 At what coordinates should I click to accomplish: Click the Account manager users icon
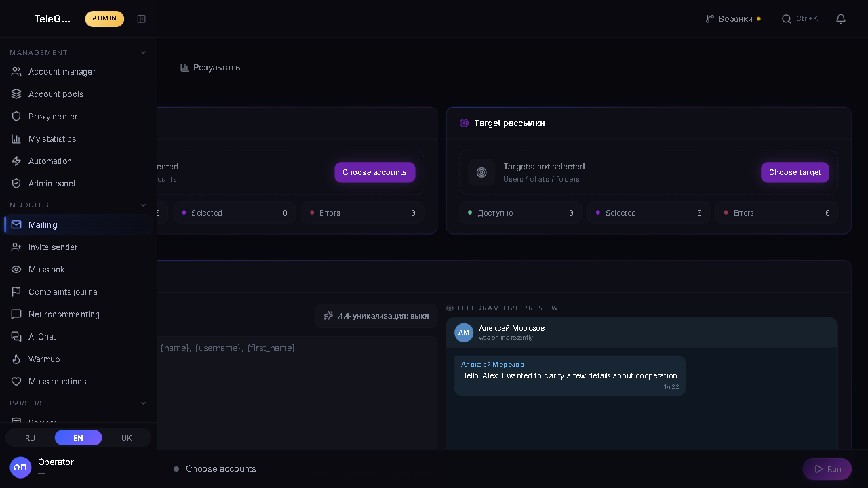tap(17, 72)
